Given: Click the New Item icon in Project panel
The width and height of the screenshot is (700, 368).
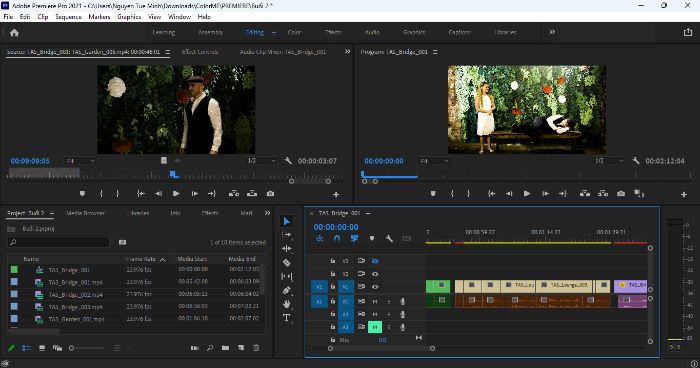Looking at the screenshot, I should pyautogui.click(x=241, y=348).
